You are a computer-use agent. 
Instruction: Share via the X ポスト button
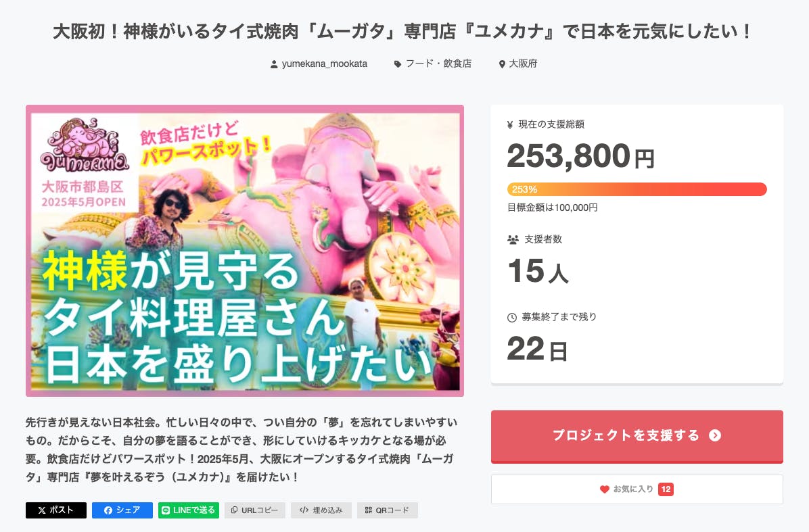point(56,510)
